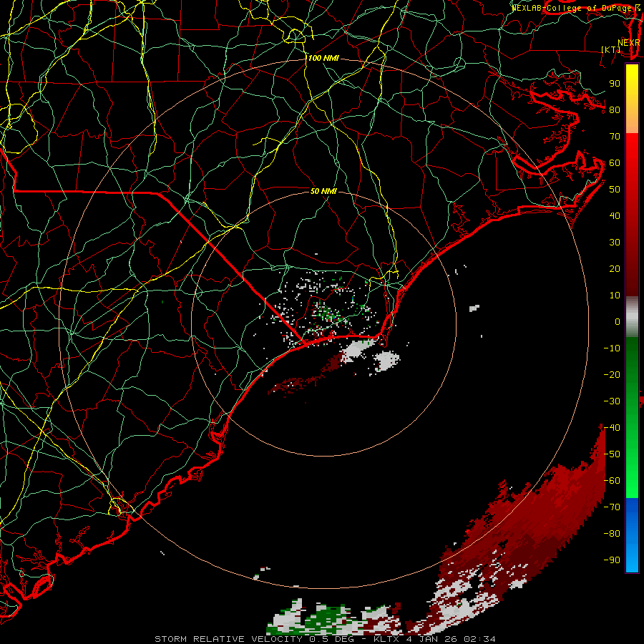Click the "NEXLAB-College of DuPage" header text
This screenshot has width=644, height=644.
[572, 8]
